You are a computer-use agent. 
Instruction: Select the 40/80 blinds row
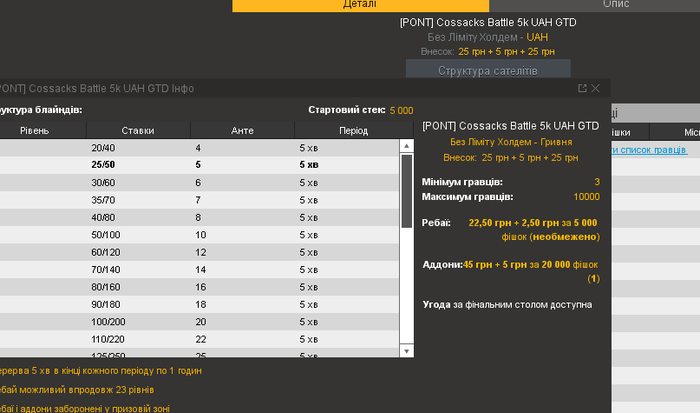200,217
